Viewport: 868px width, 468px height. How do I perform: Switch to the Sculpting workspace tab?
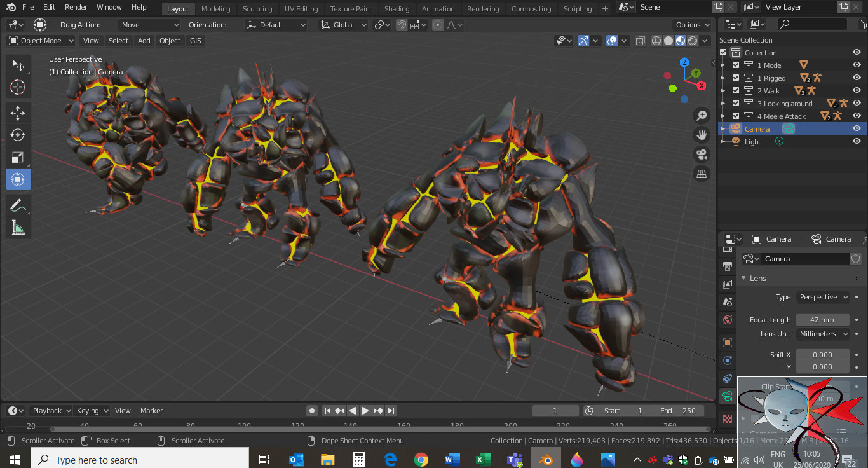(x=257, y=9)
